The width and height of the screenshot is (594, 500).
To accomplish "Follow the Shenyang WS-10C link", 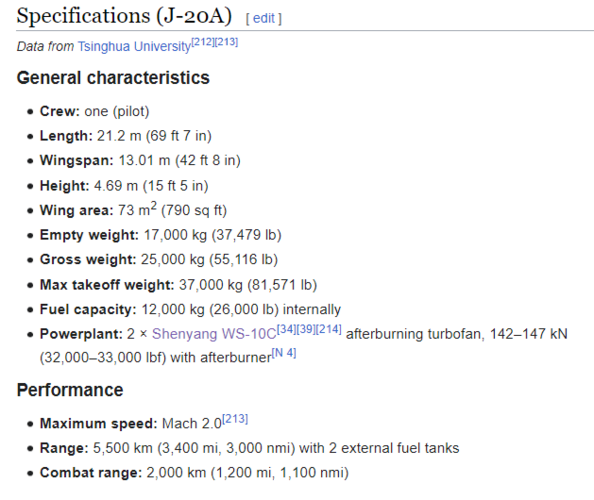I will point(214,334).
